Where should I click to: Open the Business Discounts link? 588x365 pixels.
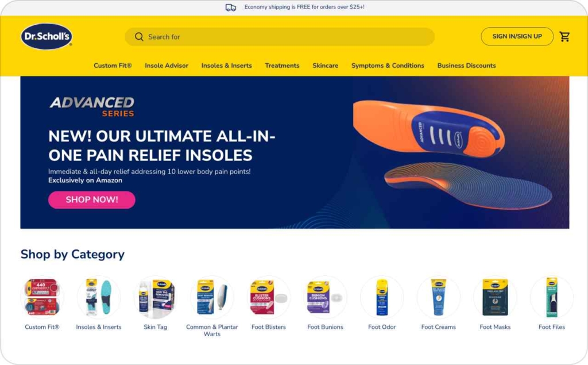(466, 66)
